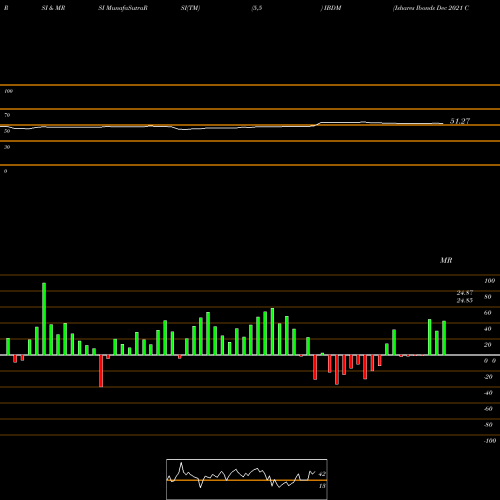The height and width of the screenshot is (500, 500).
Task: Click the RSI value 51.27 label
Action: 460,121
